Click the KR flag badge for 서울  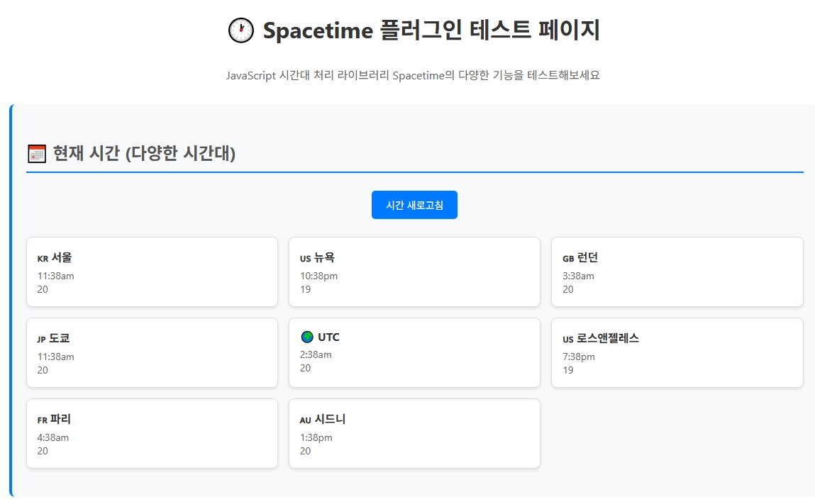(43, 259)
